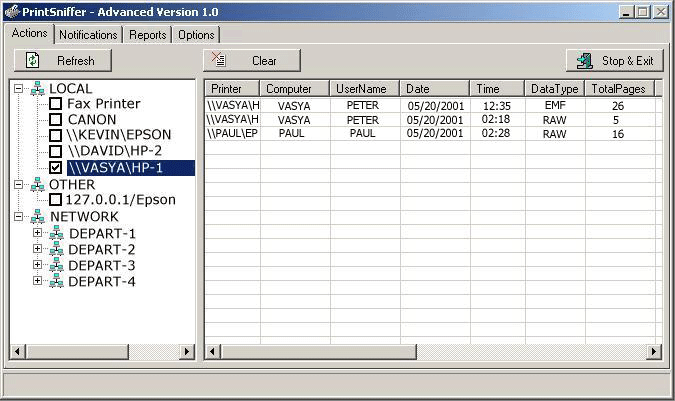
Task: Click the Refresh icon with green arrows
Action: click(x=32, y=60)
